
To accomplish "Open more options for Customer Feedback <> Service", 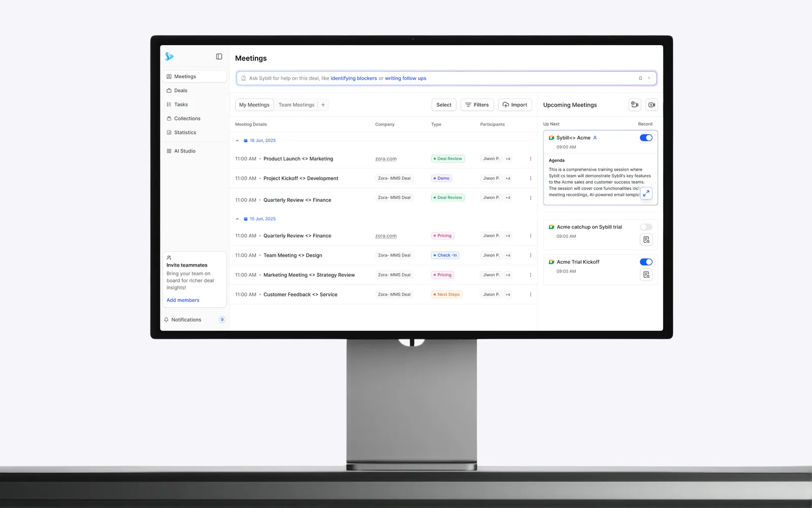I will tap(531, 295).
